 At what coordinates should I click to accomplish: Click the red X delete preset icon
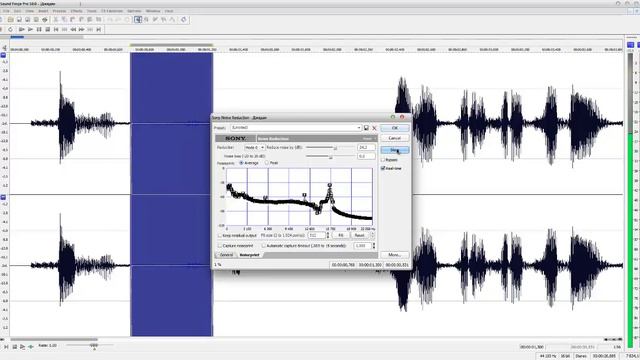click(374, 128)
